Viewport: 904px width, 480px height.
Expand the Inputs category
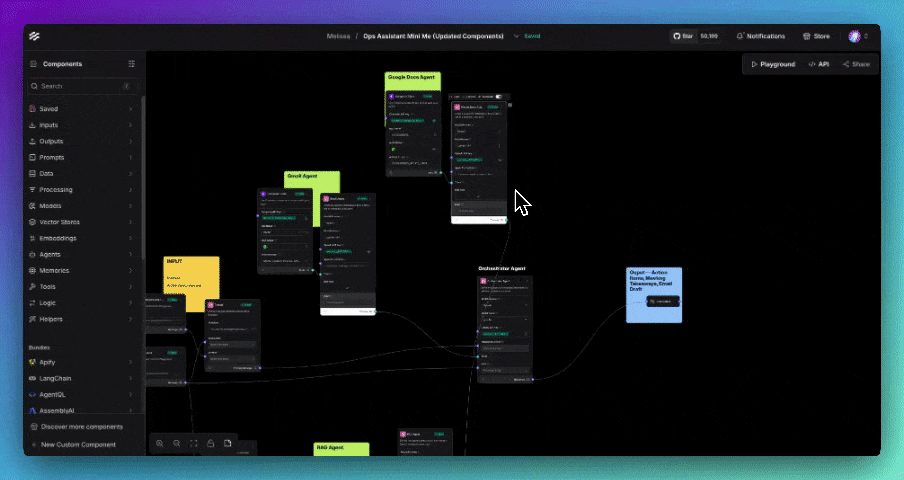point(80,125)
